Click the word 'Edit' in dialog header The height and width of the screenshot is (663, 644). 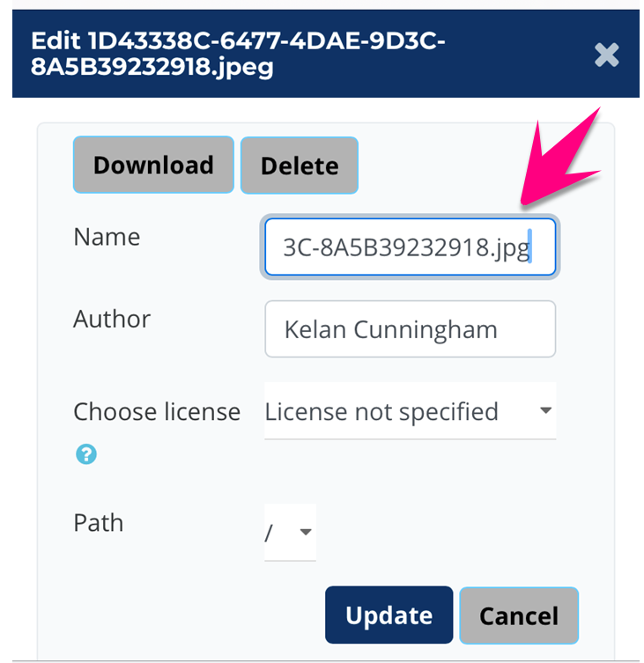[x=55, y=41]
